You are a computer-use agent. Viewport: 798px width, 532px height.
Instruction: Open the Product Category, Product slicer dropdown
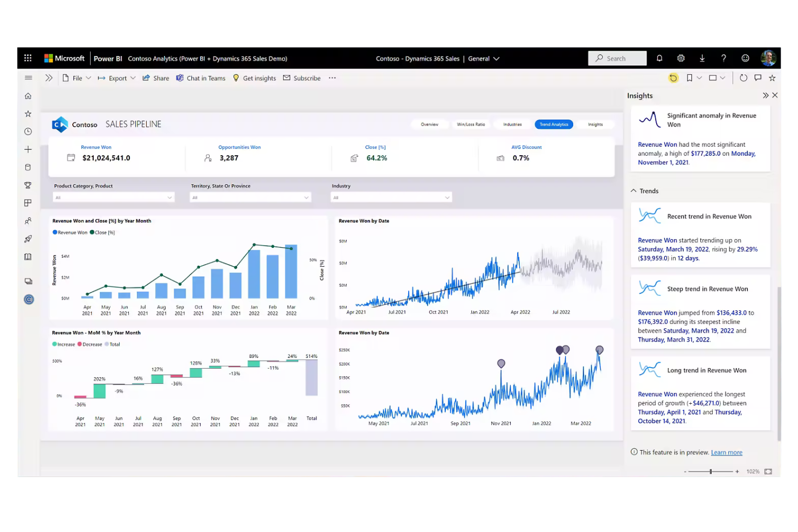114,197
